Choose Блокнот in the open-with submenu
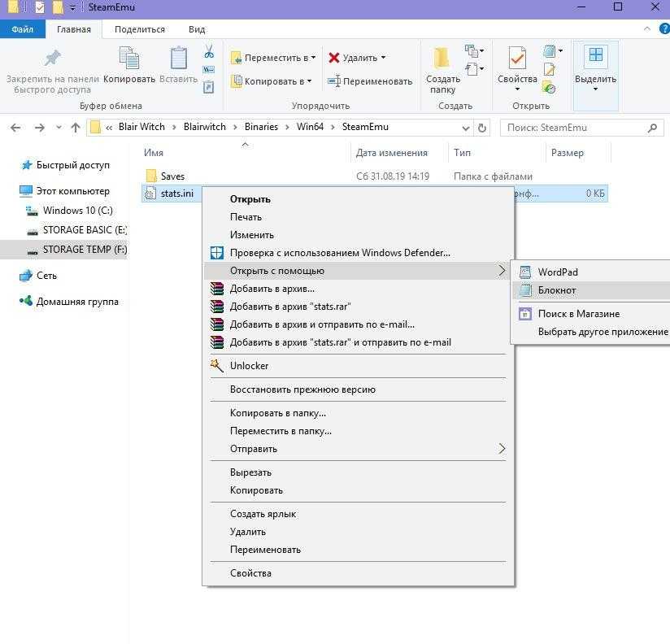 click(x=557, y=290)
